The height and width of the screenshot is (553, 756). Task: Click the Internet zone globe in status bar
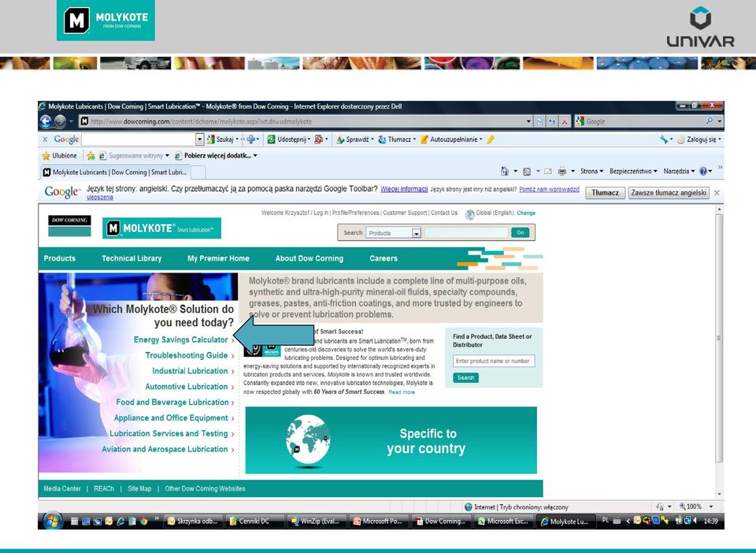pos(468,507)
